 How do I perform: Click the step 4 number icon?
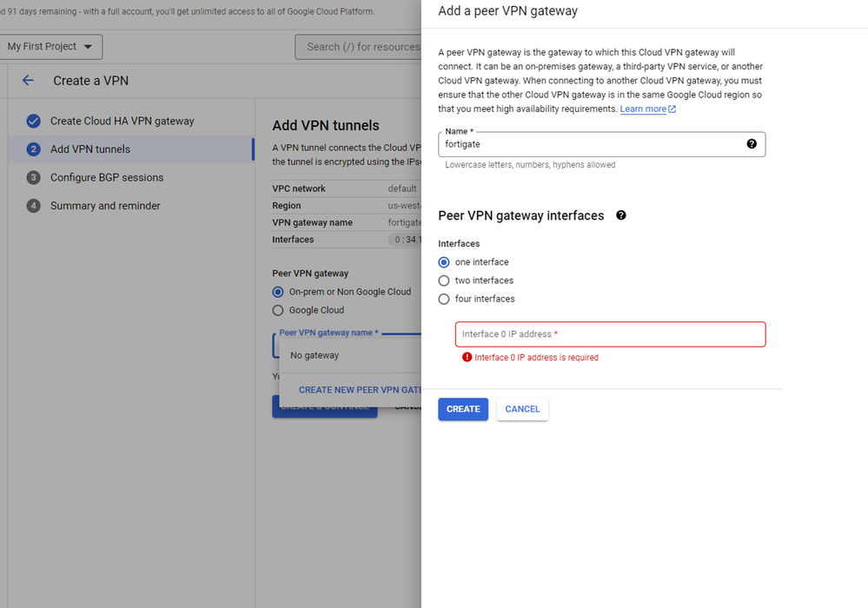tap(34, 207)
